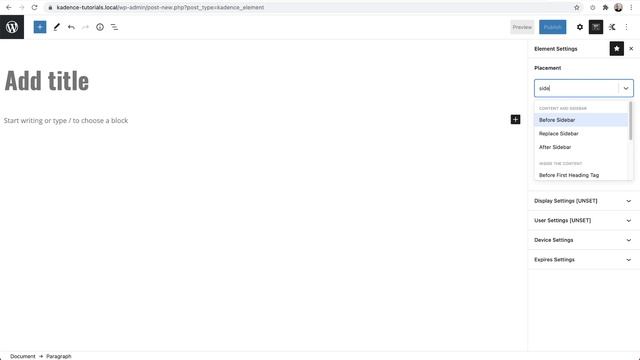Screen dimensions: 640x360
Task: Open the Kadence blocks control icon
Action: click(x=612, y=27)
